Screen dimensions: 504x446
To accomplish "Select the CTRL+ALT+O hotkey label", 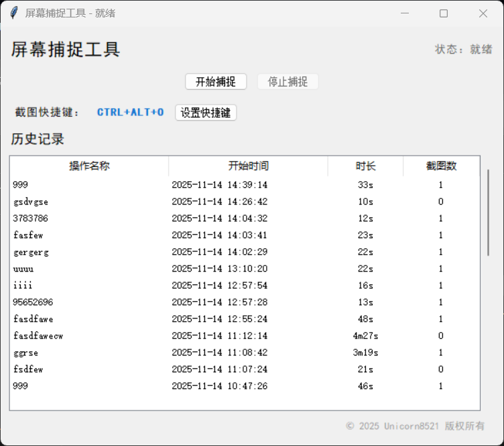I will pyautogui.click(x=130, y=112).
